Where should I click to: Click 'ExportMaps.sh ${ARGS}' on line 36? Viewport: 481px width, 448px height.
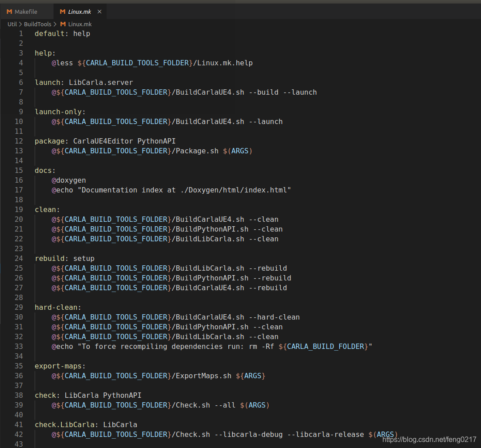(220, 376)
